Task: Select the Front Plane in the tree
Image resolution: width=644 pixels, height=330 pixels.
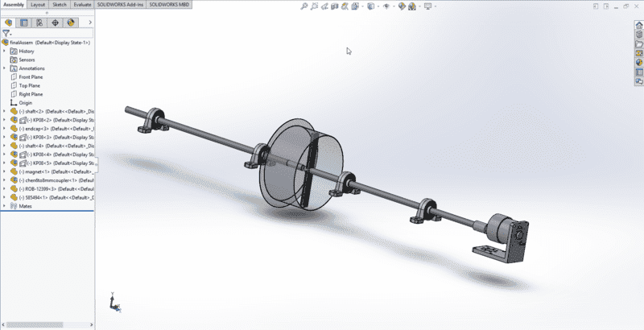Action: 29,77
